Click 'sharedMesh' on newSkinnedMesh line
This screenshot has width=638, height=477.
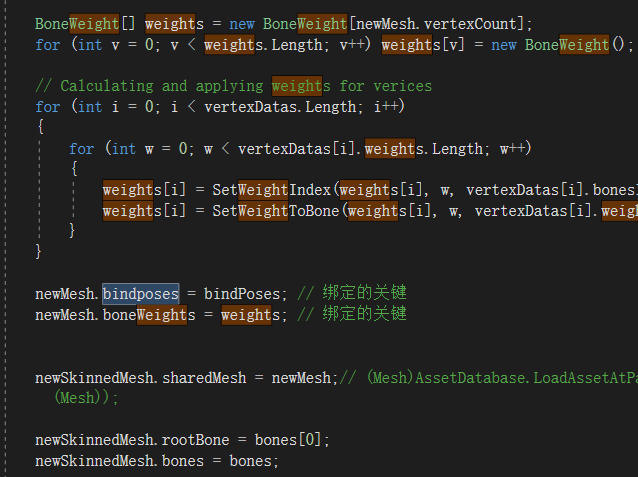[204, 378]
